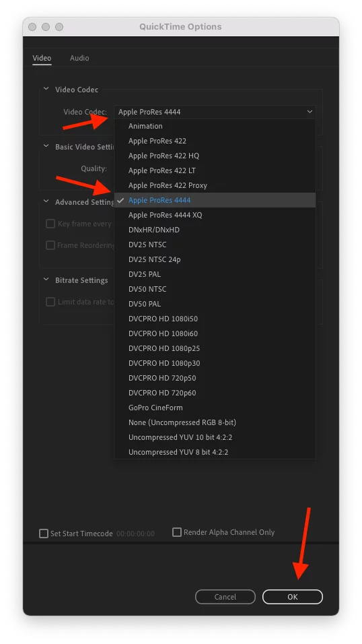Select DVCPRO HD 1080i60
The image size is (362, 644).
pos(215,333)
